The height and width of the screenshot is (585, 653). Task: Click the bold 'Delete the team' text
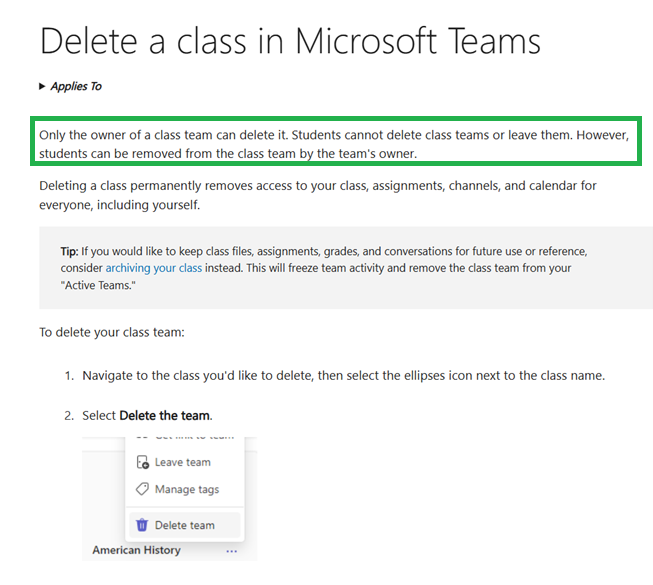point(164,416)
